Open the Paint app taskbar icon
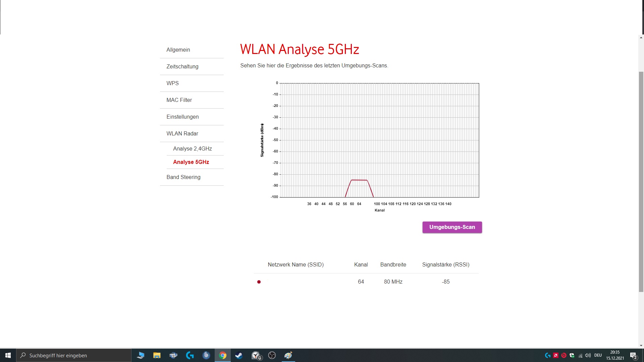Image resolution: width=644 pixels, height=362 pixels. coord(288,355)
